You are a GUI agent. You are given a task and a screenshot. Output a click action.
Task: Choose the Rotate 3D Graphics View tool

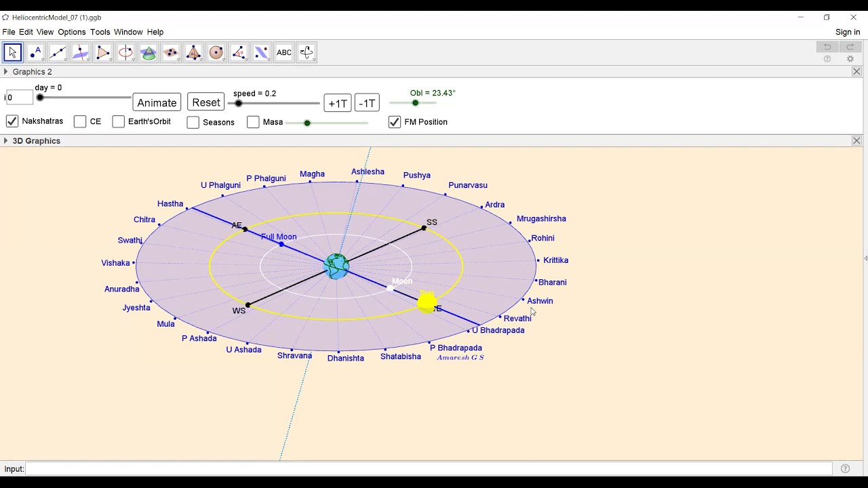(307, 52)
